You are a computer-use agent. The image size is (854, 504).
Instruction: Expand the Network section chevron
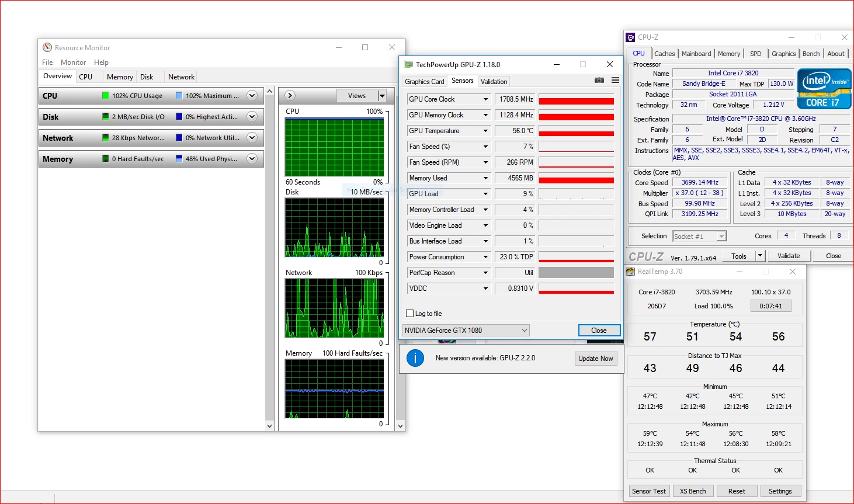(252, 138)
